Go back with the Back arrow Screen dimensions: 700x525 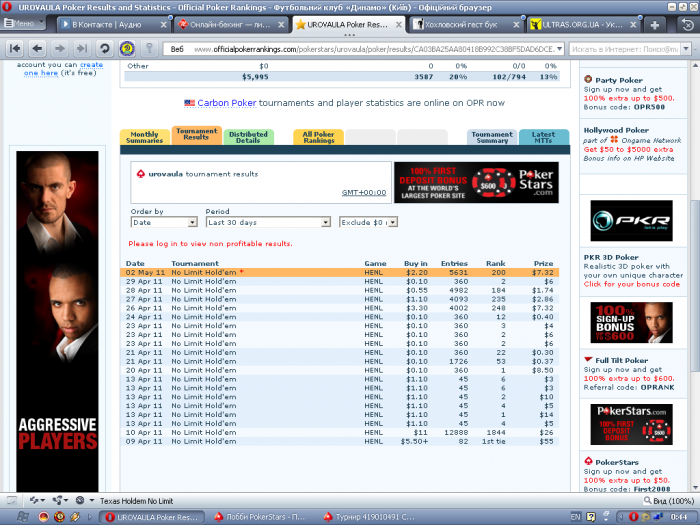(38, 48)
